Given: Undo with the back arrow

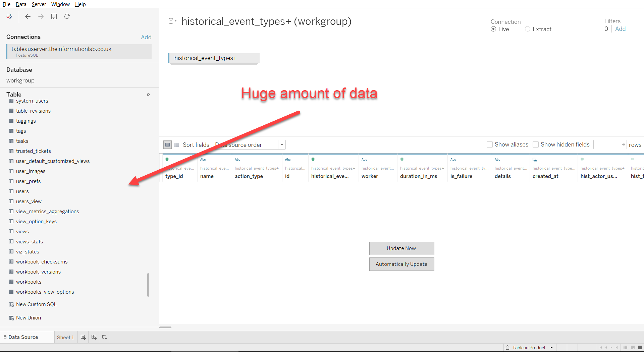Looking at the screenshot, I should (x=28, y=16).
